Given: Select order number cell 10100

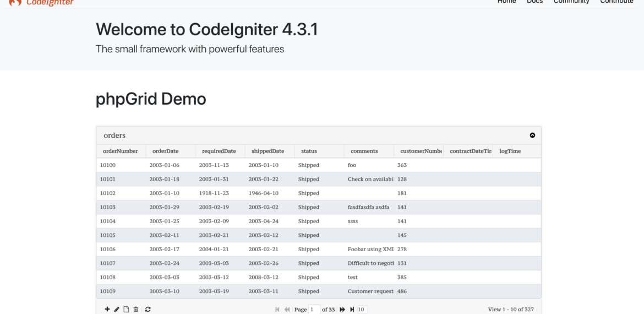Looking at the screenshot, I should tap(121, 165).
